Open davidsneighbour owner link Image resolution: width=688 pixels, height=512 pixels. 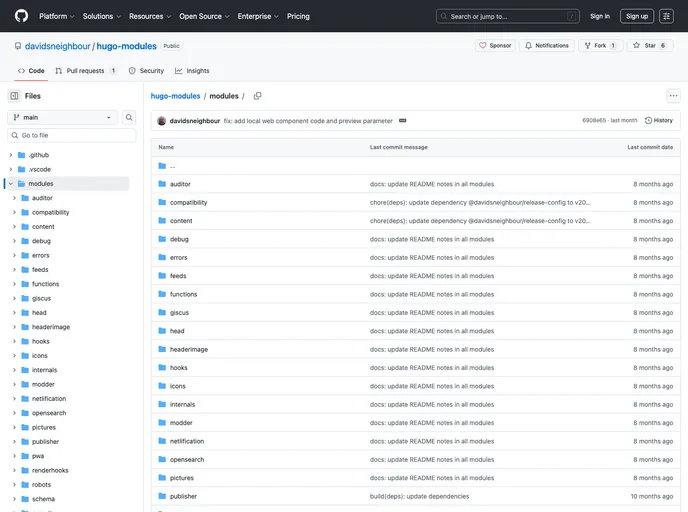pyautogui.click(x=57, y=46)
